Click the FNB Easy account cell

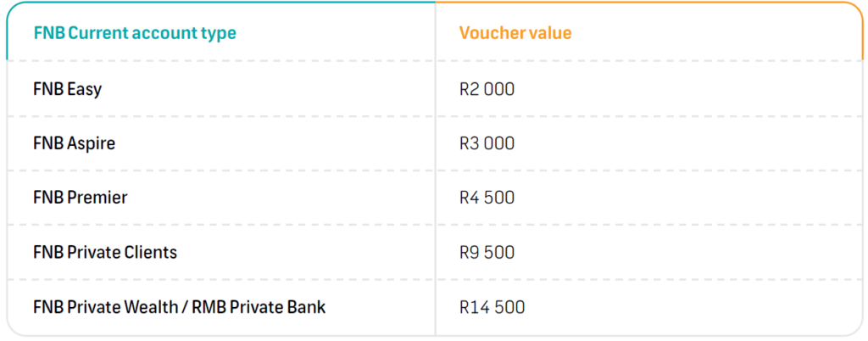[x=67, y=89]
